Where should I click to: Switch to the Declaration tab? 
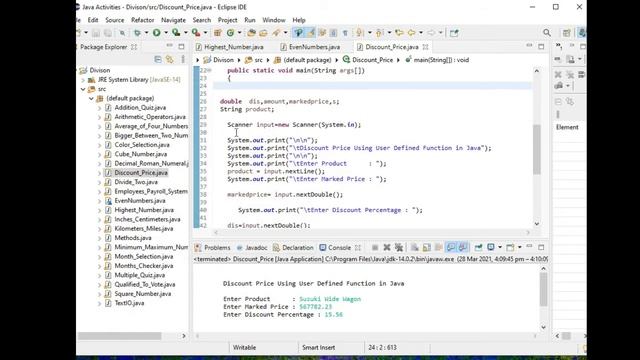(x=293, y=248)
